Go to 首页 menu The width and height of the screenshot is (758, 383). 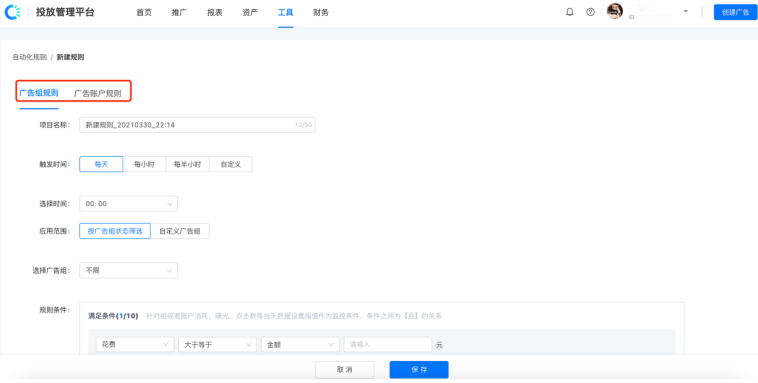[144, 13]
